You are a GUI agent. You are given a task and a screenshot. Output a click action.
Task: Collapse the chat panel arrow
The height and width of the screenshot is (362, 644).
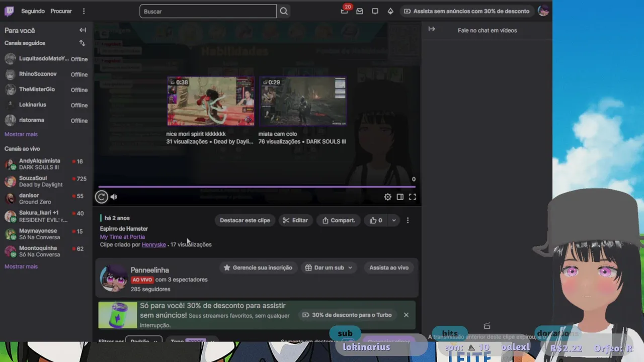point(432,29)
